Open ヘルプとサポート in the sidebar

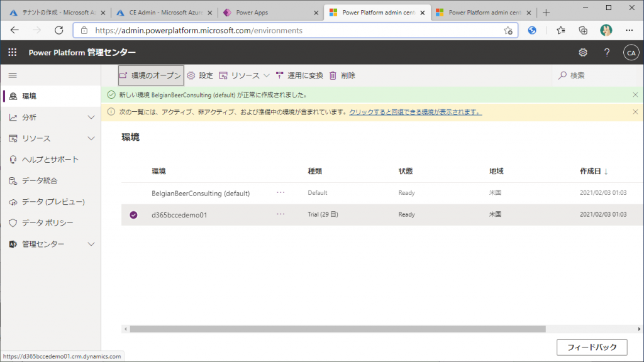pyautogui.click(x=50, y=159)
